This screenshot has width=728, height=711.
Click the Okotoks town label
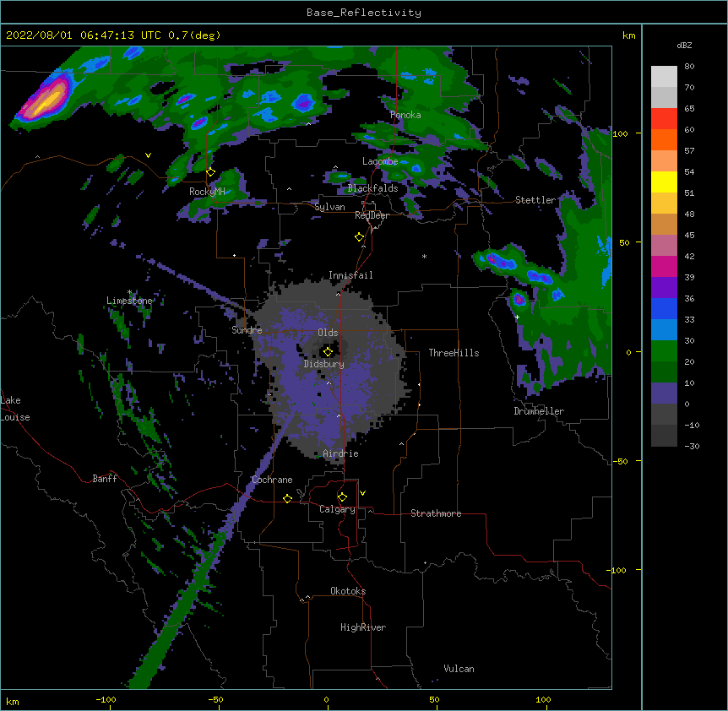click(x=348, y=591)
